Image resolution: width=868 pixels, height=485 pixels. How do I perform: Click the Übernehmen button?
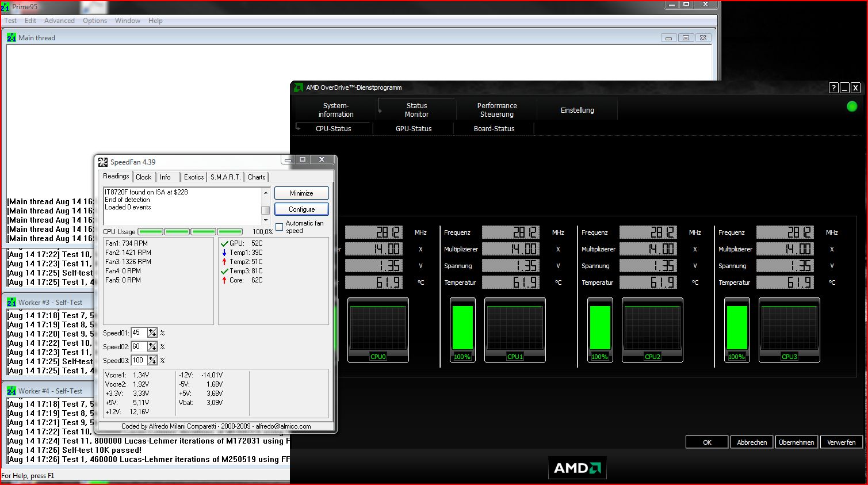pyautogui.click(x=797, y=442)
